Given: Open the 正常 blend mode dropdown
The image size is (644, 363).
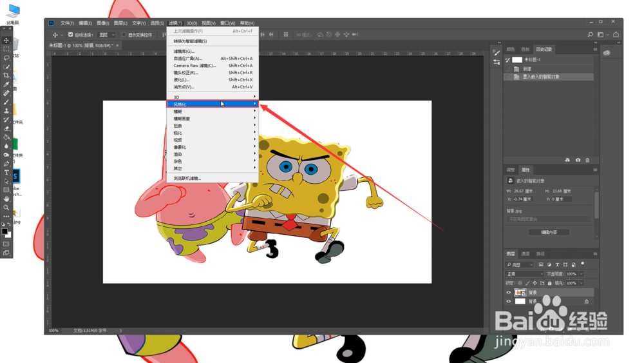Looking at the screenshot, I should click(x=524, y=274).
